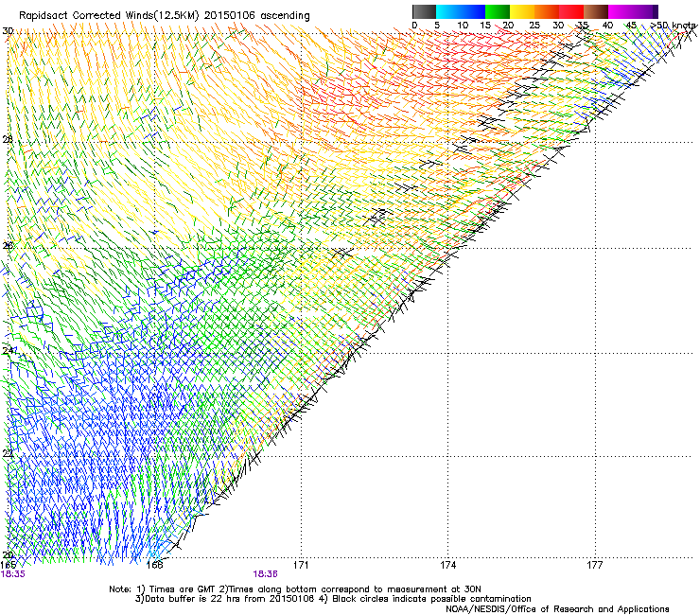Click the green segment of the speed color bar
Image resolution: width=700 pixels, height=615 pixels.
[x=498, y=11]
